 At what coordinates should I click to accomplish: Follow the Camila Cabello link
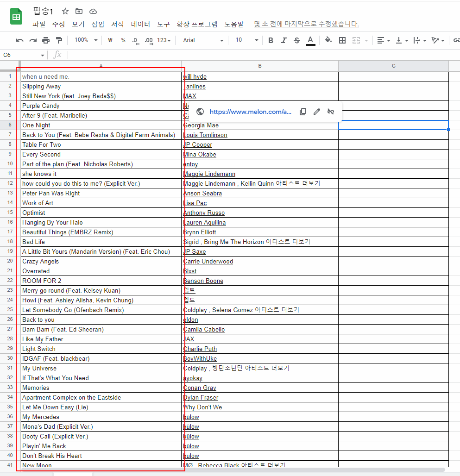[204, 329]
